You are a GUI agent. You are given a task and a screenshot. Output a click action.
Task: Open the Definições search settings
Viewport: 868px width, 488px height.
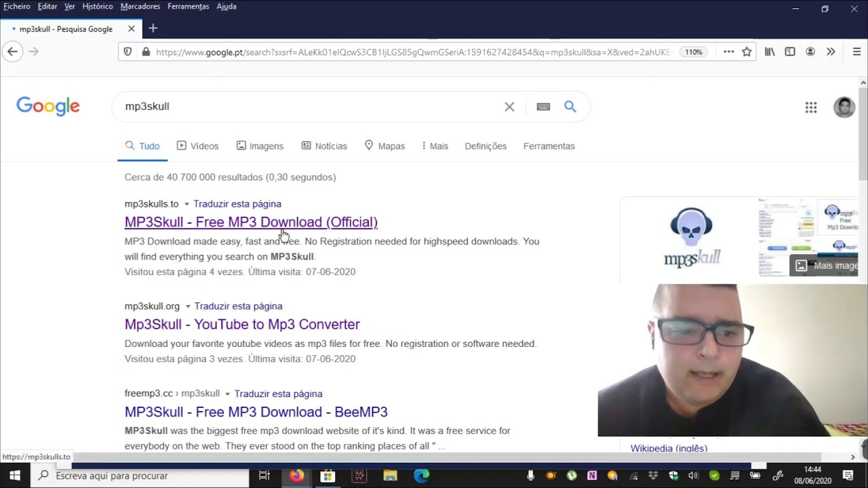[486, 146]
